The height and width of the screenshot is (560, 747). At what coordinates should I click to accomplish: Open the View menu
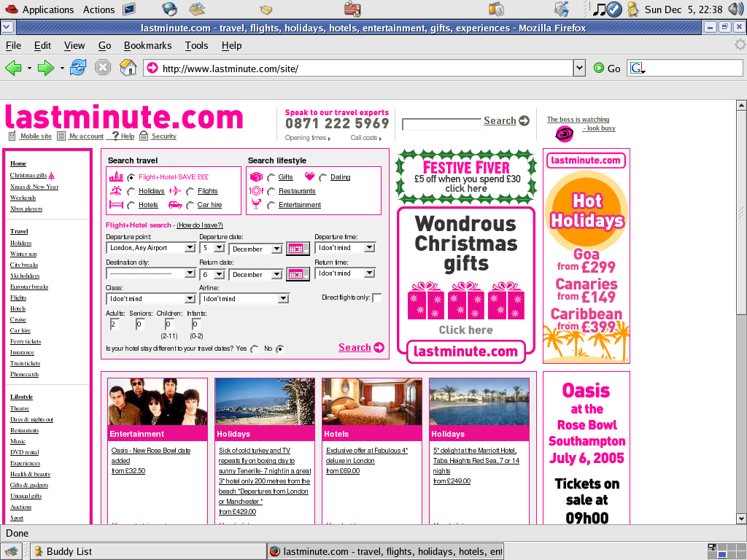pyautogui.click(x=74, y=45)
